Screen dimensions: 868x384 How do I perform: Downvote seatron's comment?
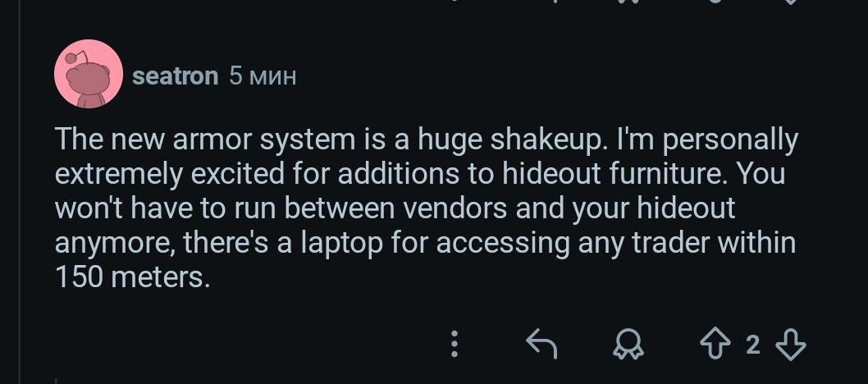pos(790,345)
